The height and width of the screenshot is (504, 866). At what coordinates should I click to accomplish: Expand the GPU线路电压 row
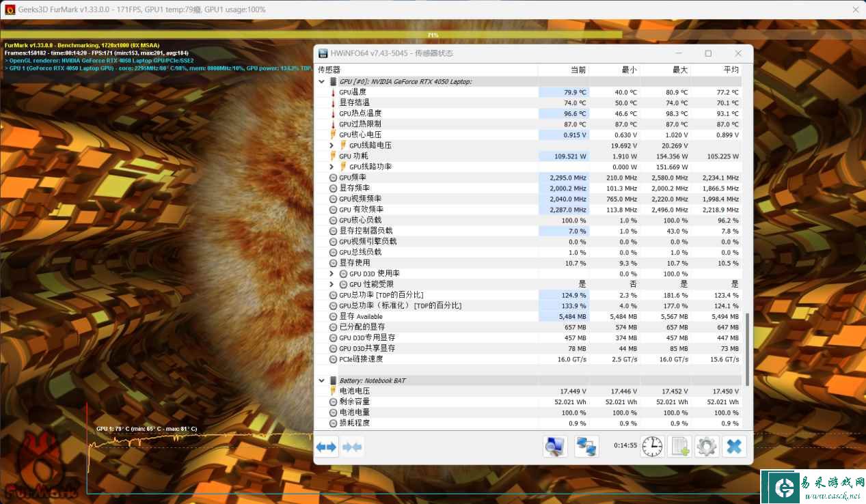[332, 145]
